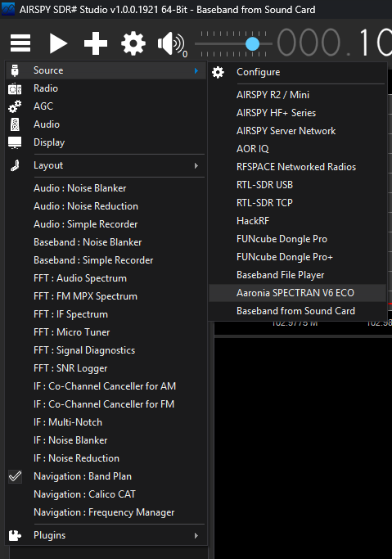Mute audio with the speaker icon
The image size is (392, 559).
171,43
